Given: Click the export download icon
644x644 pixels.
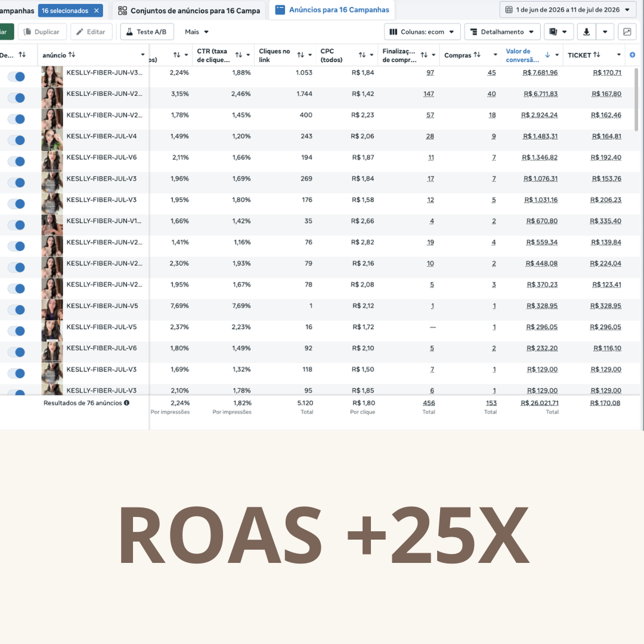Looking at the screenshot, I should point(587,32).
